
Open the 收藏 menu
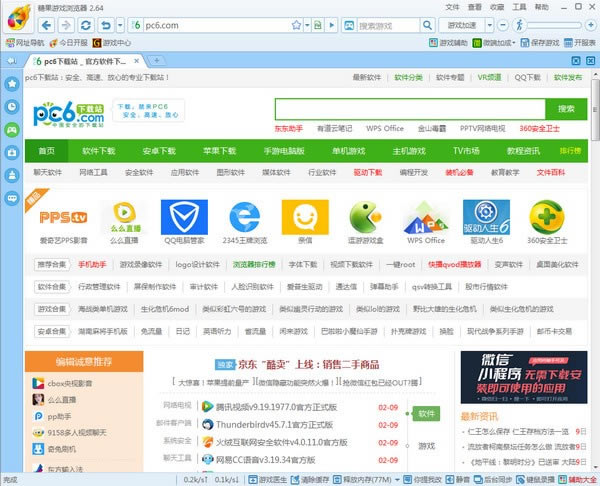click(x=497, y=7)
